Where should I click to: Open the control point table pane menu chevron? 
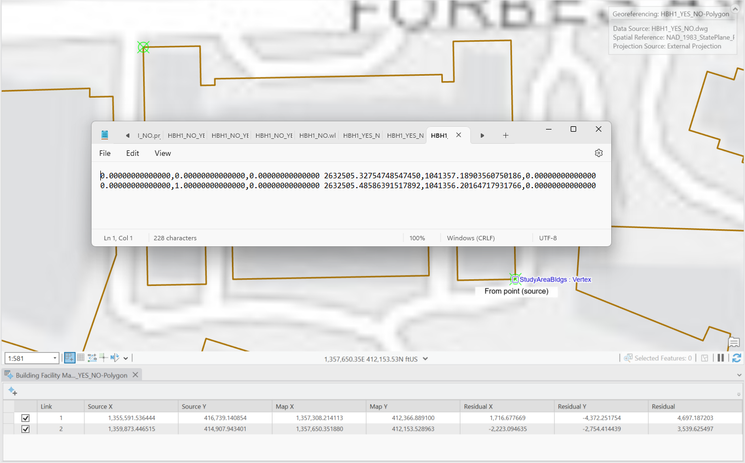(x=739, y=376)
